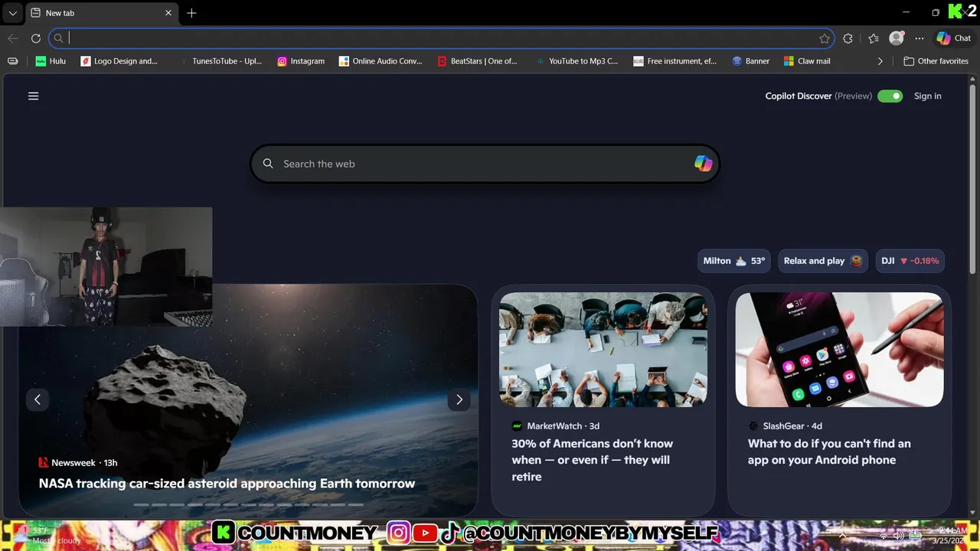Open Copilot Chat in the toolbar

[x=954, y=38]
